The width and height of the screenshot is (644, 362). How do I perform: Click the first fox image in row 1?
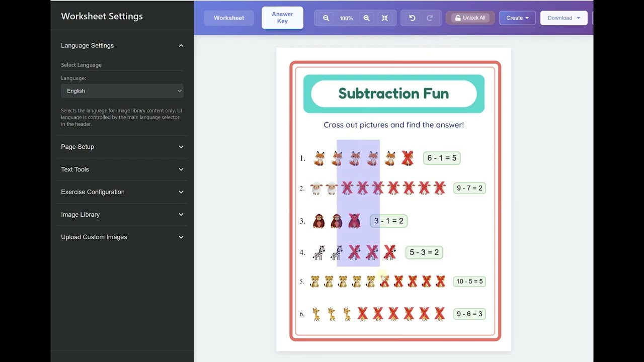pos(319,158)
